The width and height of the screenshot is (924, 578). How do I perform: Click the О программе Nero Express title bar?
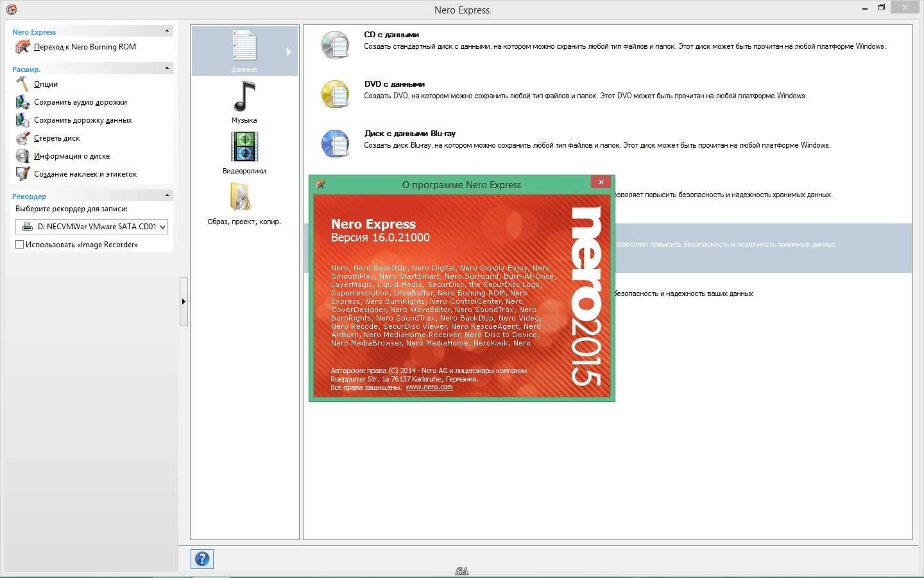tap(461, 184)
